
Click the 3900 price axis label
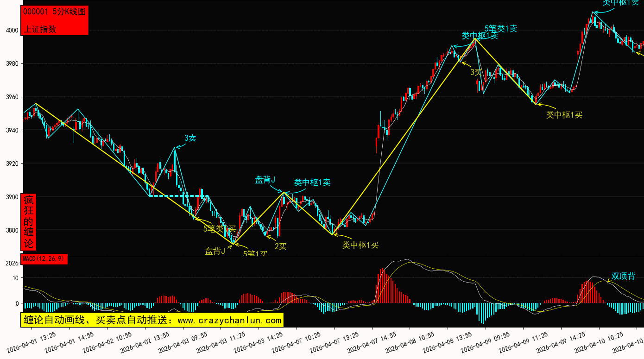[11, 197]
